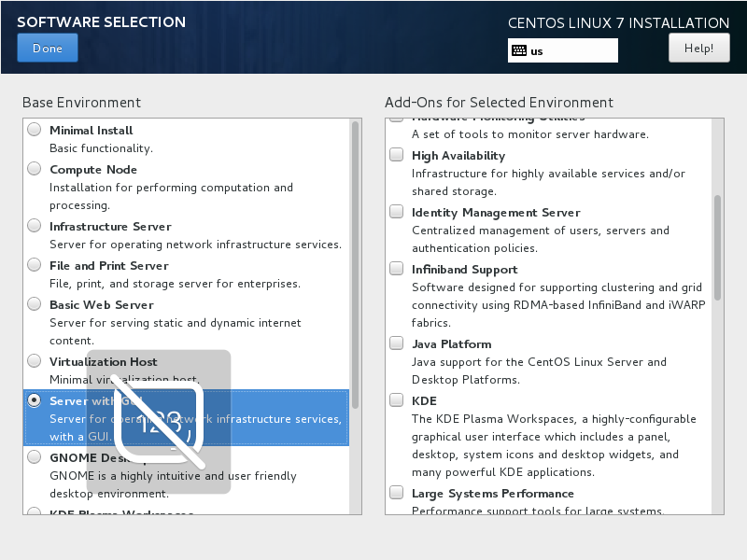
Task: Choose Virtualization Host radio button
Action: coord(34,361)
